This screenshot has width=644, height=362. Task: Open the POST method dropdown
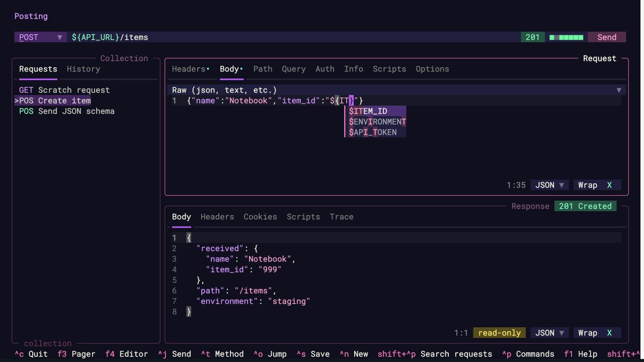tap(40, 37)
